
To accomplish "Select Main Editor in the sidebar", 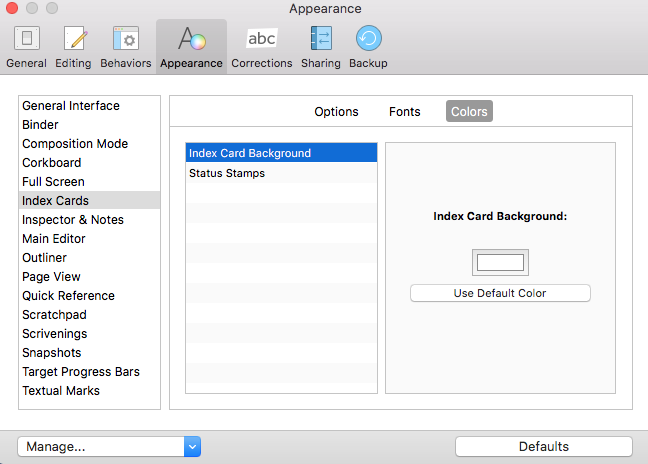I will 89,239.
